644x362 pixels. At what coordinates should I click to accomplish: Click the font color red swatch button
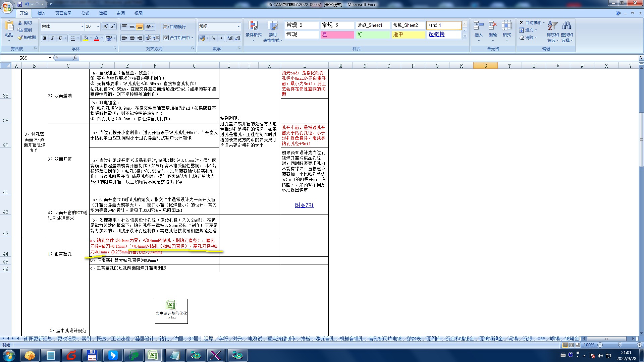(97, 38)
